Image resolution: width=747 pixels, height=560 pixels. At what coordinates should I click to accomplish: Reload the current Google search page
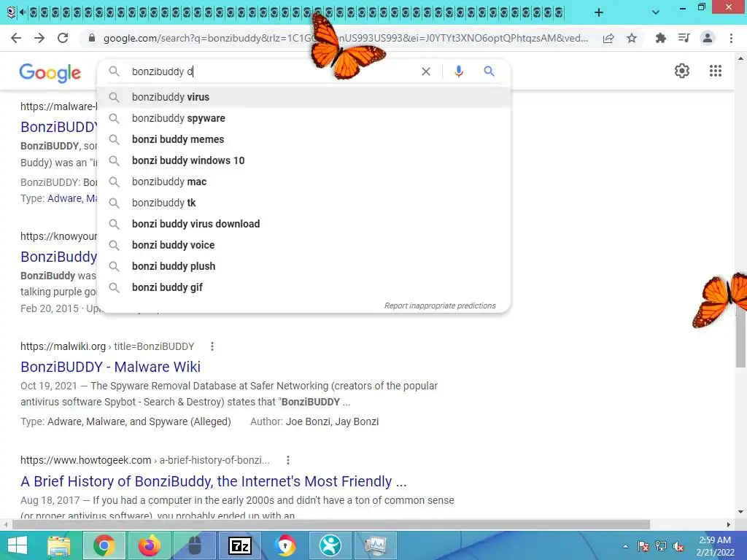[x=63, y=38]
